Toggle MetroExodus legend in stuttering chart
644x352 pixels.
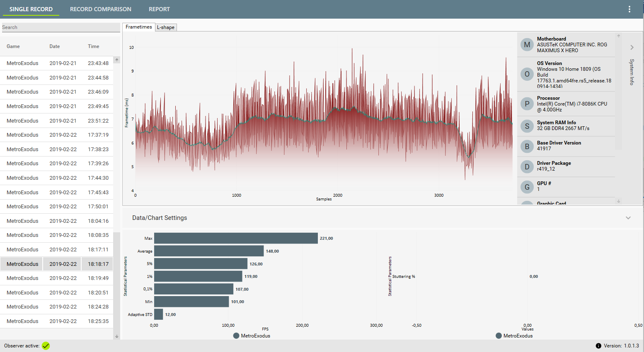coord(514,336)
